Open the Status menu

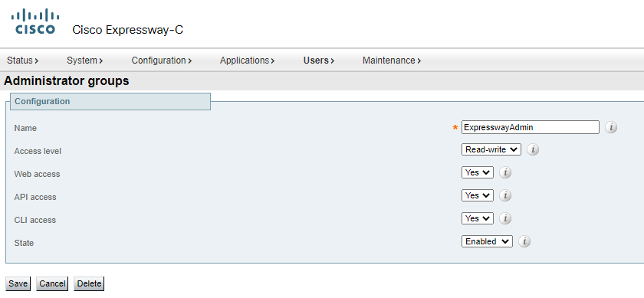(x=22, y=61)
